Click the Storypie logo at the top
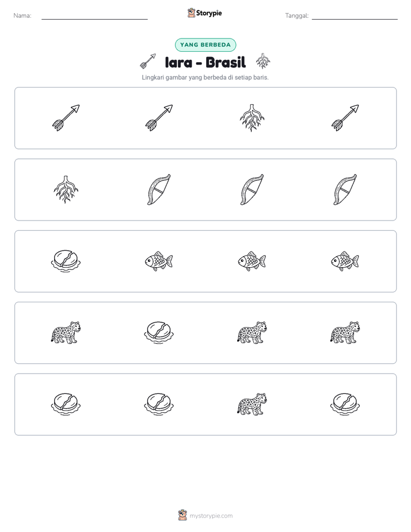Viewport: 411px width, 532px height. tap(204, 13)
